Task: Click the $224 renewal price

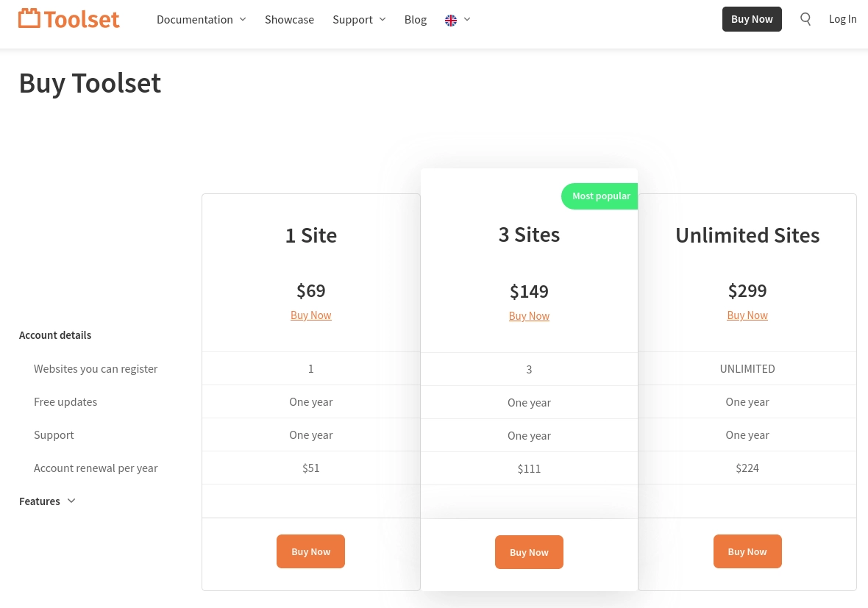Action: [x=747, y=468]
